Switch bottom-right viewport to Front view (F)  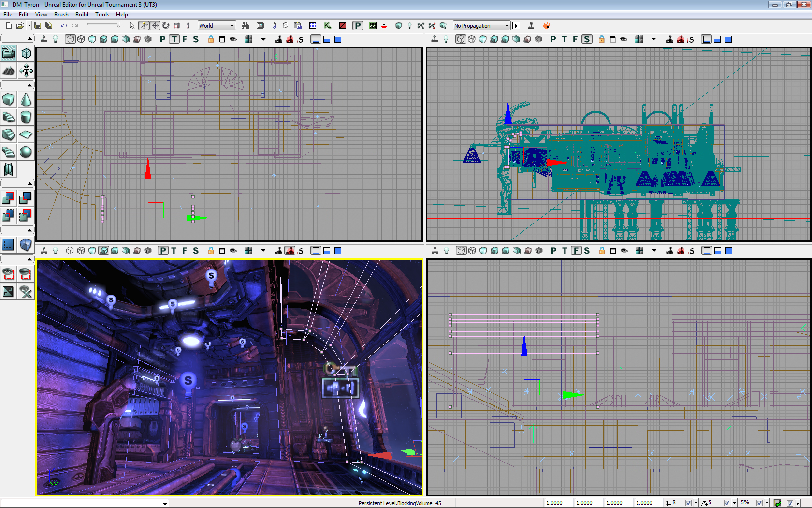pyautogui.click(x=576, y=251)
